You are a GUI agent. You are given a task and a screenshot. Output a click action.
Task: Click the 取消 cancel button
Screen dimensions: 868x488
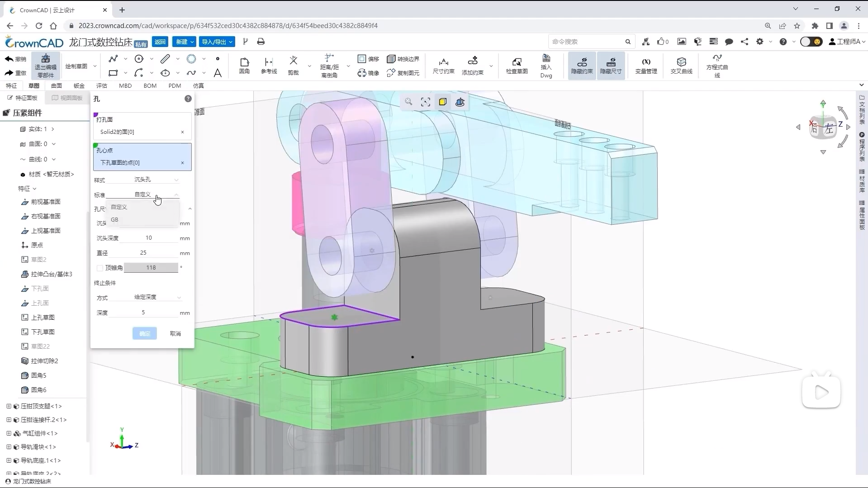[x=175, y=334]
